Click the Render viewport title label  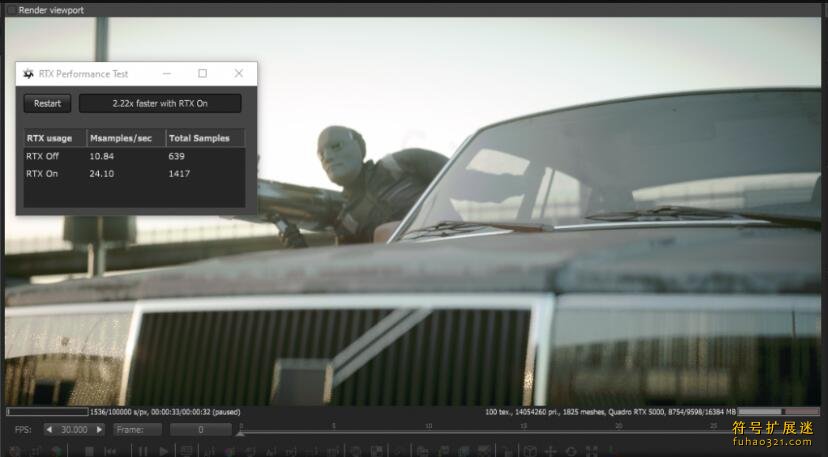pos(51,10)
